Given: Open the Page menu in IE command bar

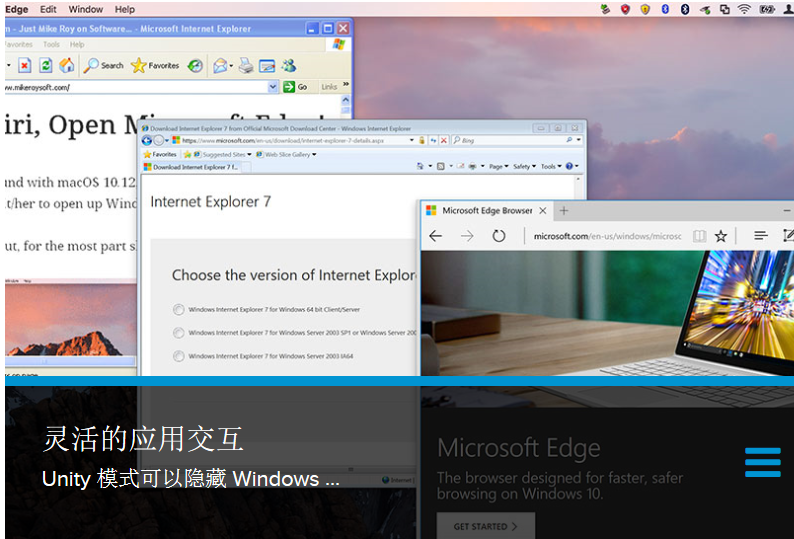Looking at the screenshot, I should (x=498, y=166).
